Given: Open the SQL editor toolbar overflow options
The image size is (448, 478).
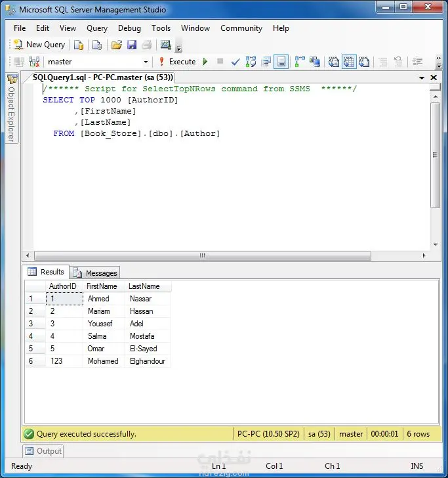Looking at the screenshot, I should pyautogui.click(x=439, y=62).
